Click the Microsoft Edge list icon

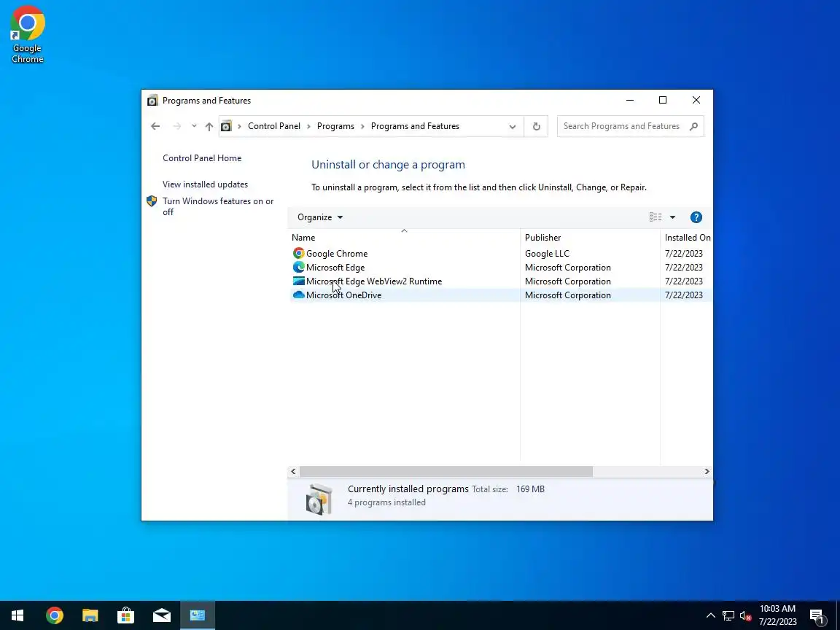click(x=298, y=268)
